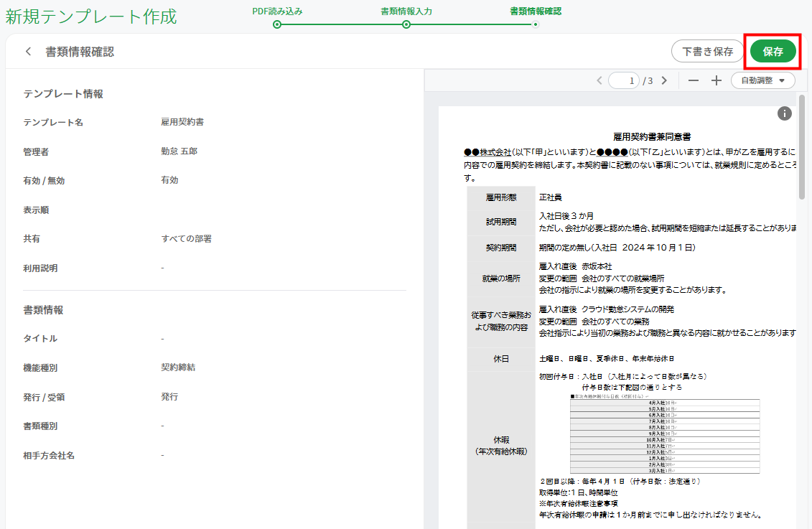Click the PDF読み込み step circle
The width and height of the screenshot is (812, 529).
277,24
